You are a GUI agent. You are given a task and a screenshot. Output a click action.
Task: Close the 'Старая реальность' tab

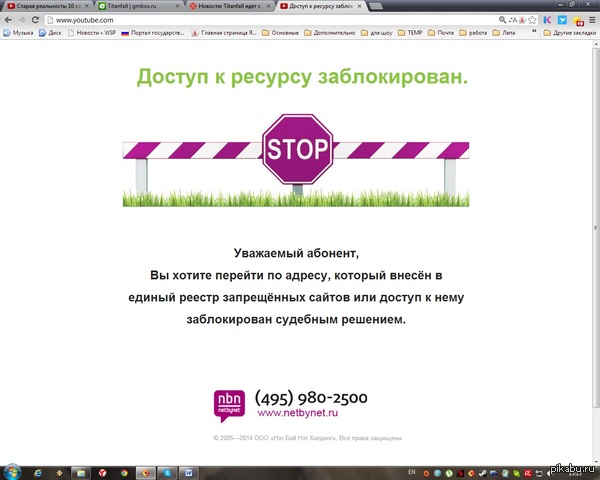(x=86, y=6)
